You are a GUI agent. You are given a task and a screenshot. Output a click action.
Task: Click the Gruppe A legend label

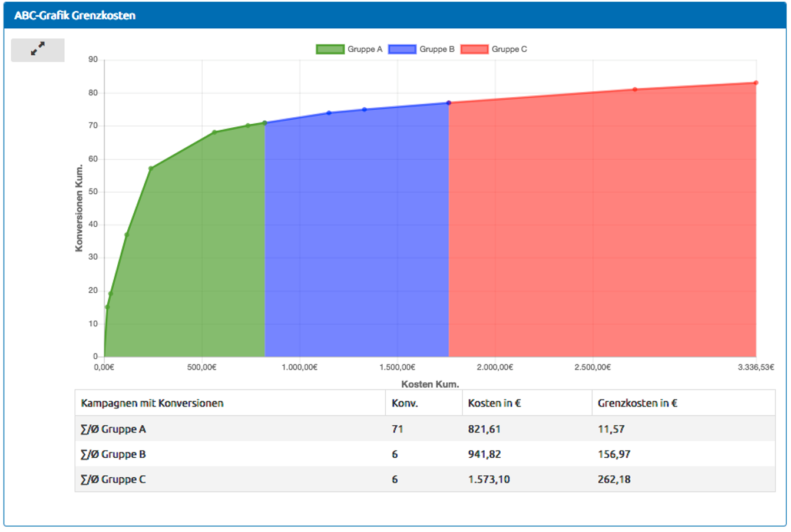[365, 49]
